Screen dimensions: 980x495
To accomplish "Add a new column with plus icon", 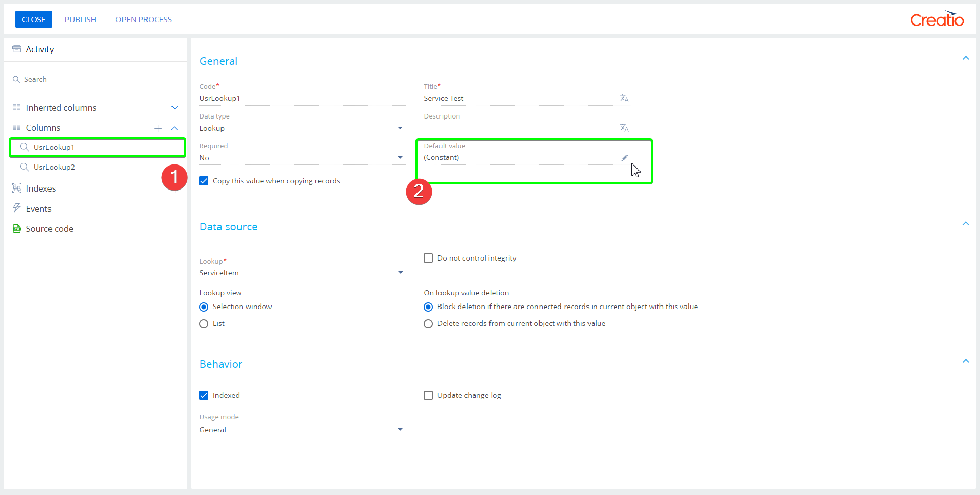I will 158,128.
